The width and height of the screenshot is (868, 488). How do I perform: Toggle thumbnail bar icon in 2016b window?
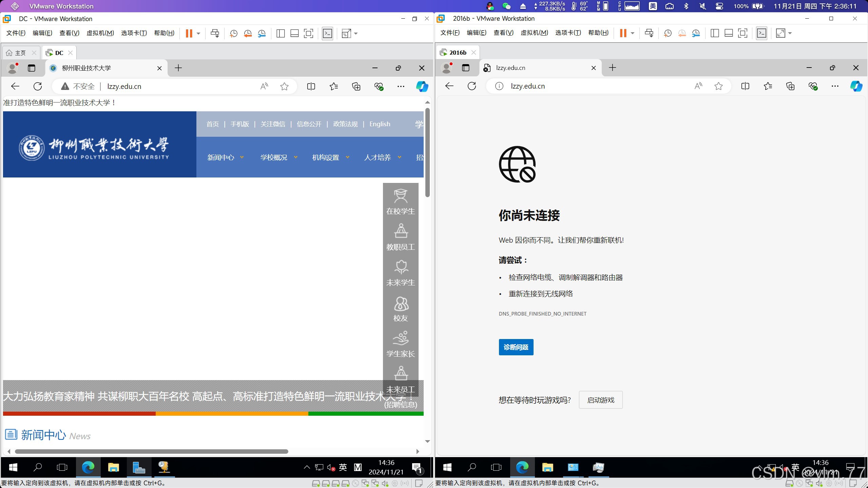pos(729,33)
